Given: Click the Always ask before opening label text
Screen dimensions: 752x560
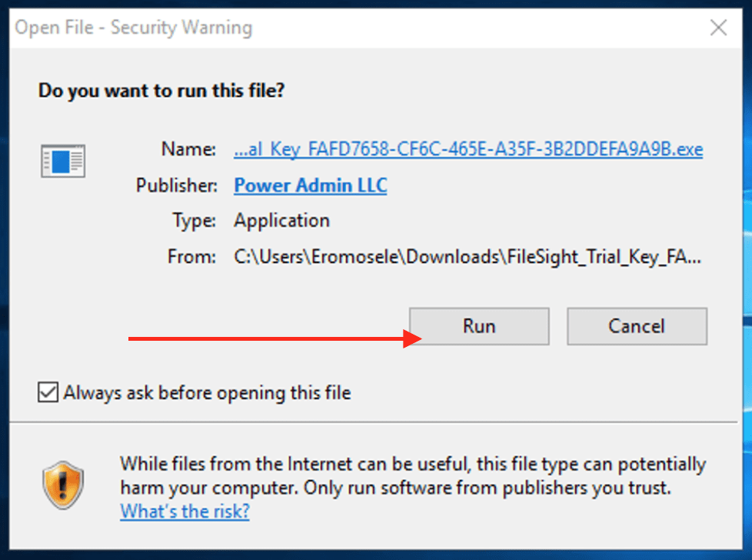Looking at the screenshot, I should click(207, 393).
